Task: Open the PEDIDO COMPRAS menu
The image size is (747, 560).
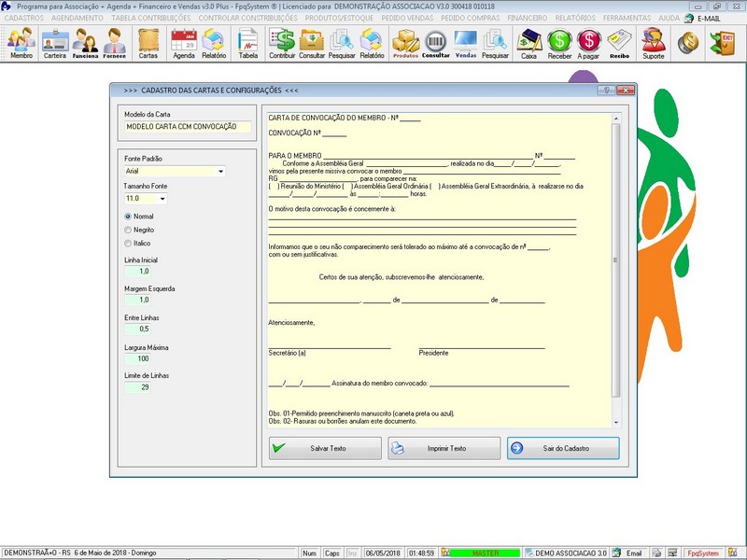Action: 471,18
